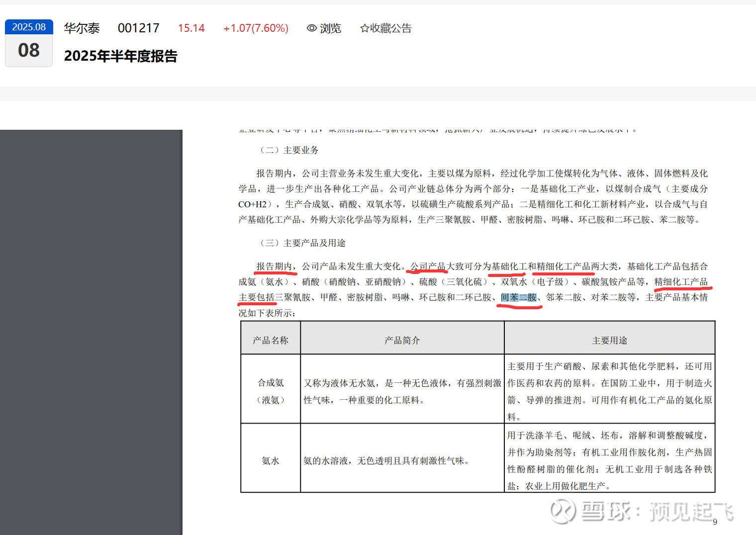The image size is (756, 535).
Task: Click the 2025年半年度报告 title
Action: coord(120,56)
